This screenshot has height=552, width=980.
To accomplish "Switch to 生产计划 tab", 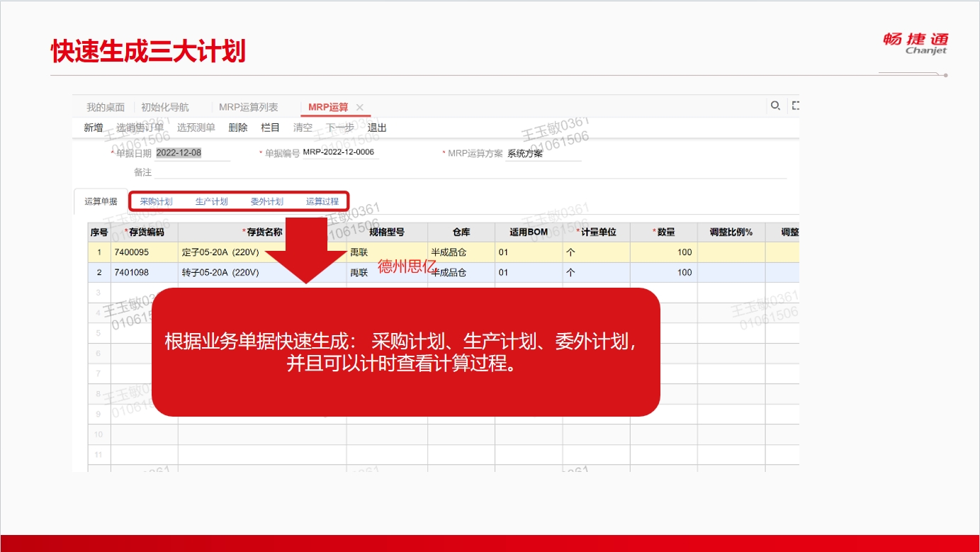I will point(211,201).
